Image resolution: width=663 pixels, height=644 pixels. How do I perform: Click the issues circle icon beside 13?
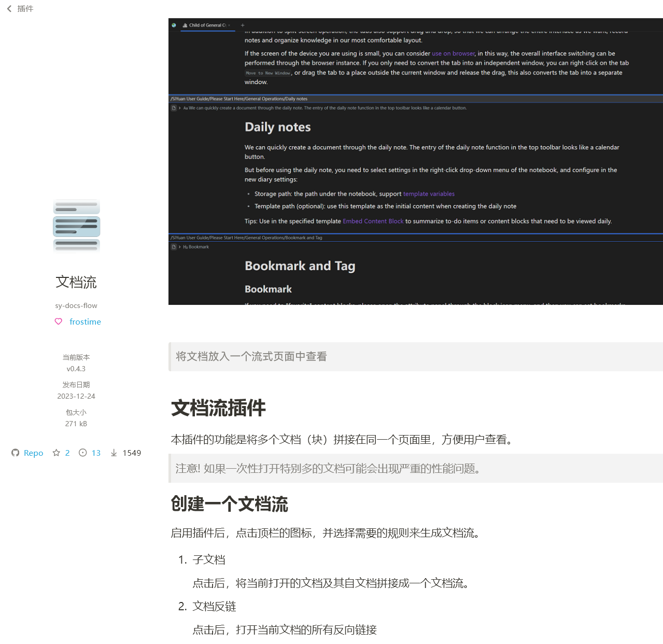click(83, 453)
